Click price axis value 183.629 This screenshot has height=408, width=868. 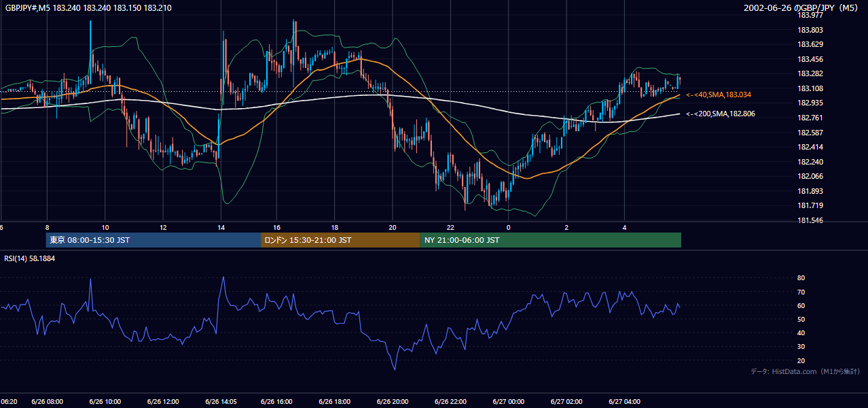point(810,44)
